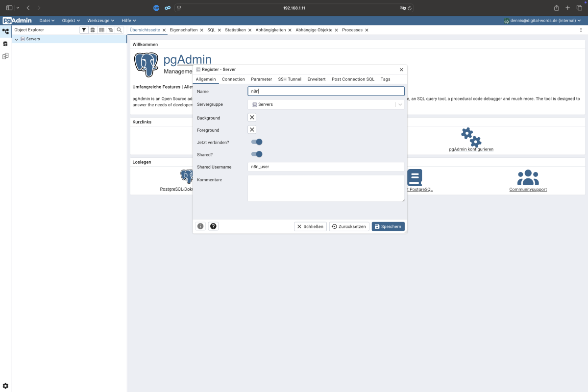Toggle the Shared? switch
588x392 pixels.
click(257, 154)
